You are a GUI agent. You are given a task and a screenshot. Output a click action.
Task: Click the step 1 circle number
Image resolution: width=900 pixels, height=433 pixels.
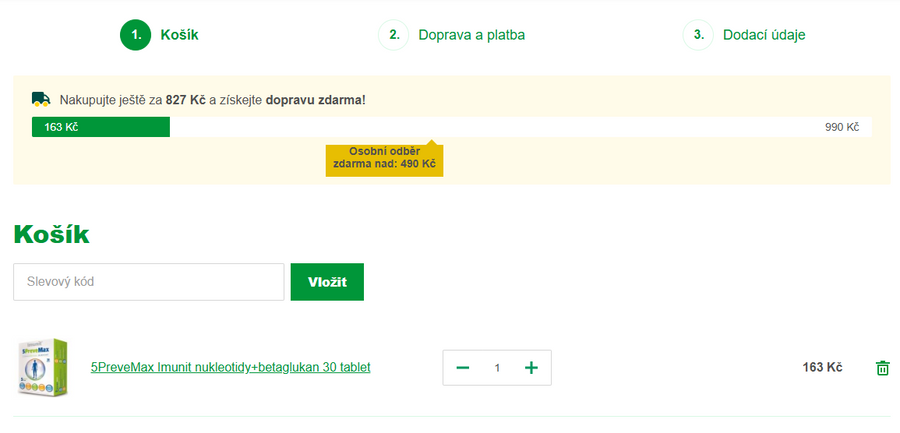pyautogui.click(x=135, y=35)
